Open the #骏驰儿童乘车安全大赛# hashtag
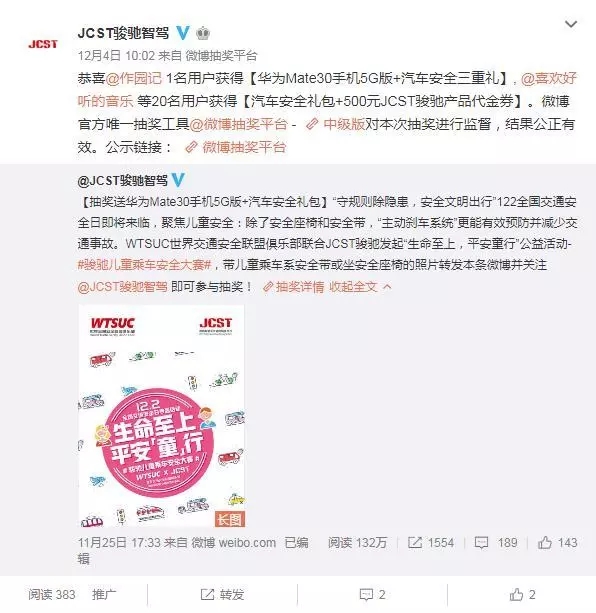 pos(145,265)
